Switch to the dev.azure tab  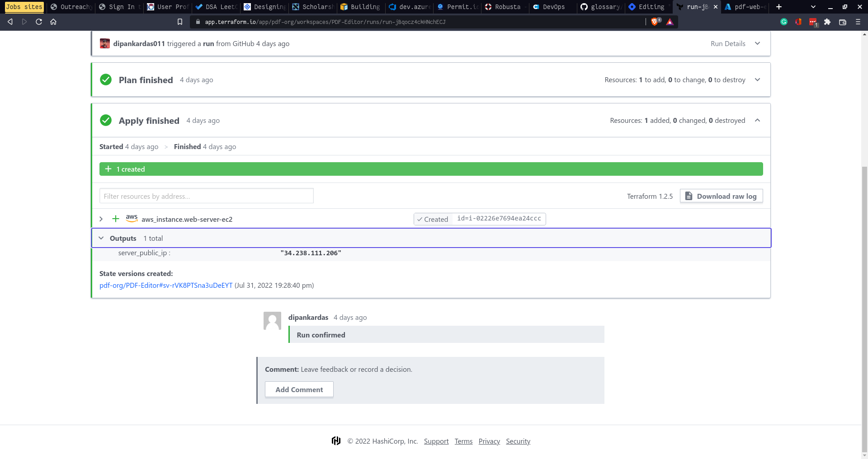(x=410, y=7)
